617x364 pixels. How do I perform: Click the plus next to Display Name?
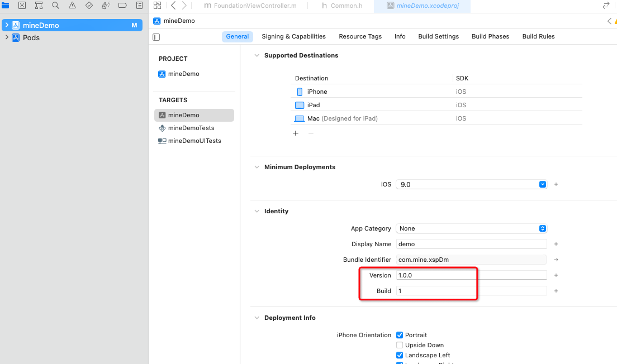tap(556, 244)
